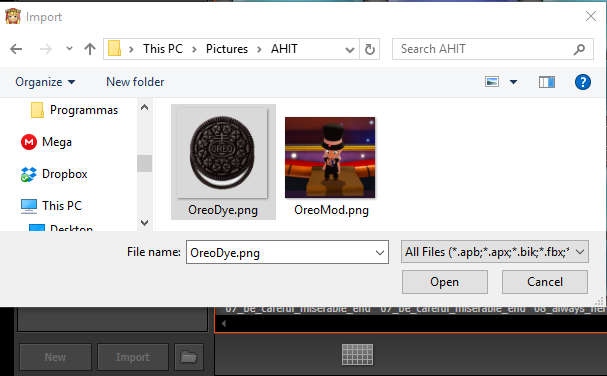This screenshot has height=376, width=607.
Task: Open the All Files type filter dropdown
Action: (495, 252)
